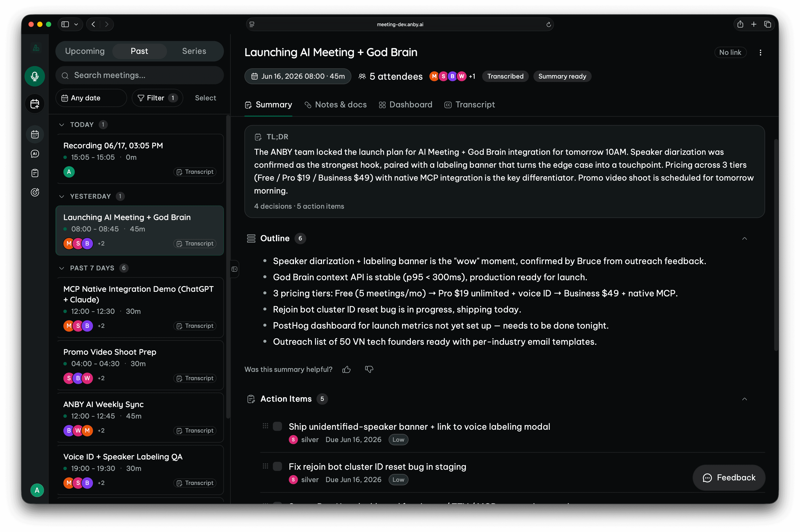Click the 5 attendees label

pyautogui.click(x=391, y=77)
